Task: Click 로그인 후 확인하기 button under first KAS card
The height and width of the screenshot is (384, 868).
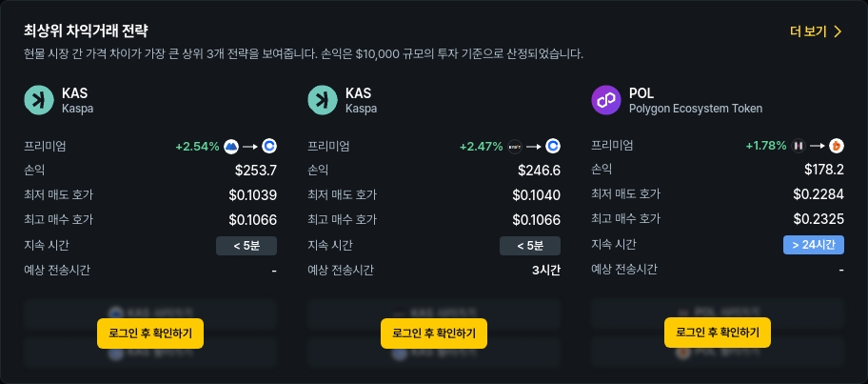Action: coord(150,333)
